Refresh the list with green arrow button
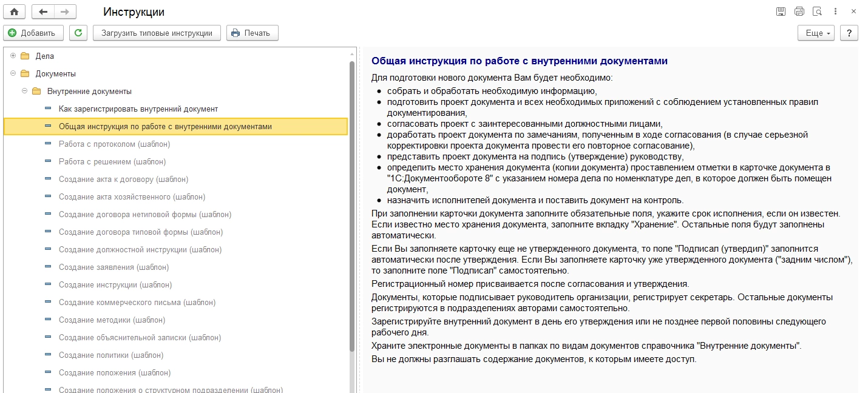Image resolution: width=868 pixels, height=393 pixels. pyautogui.click(x=78, y=33)
